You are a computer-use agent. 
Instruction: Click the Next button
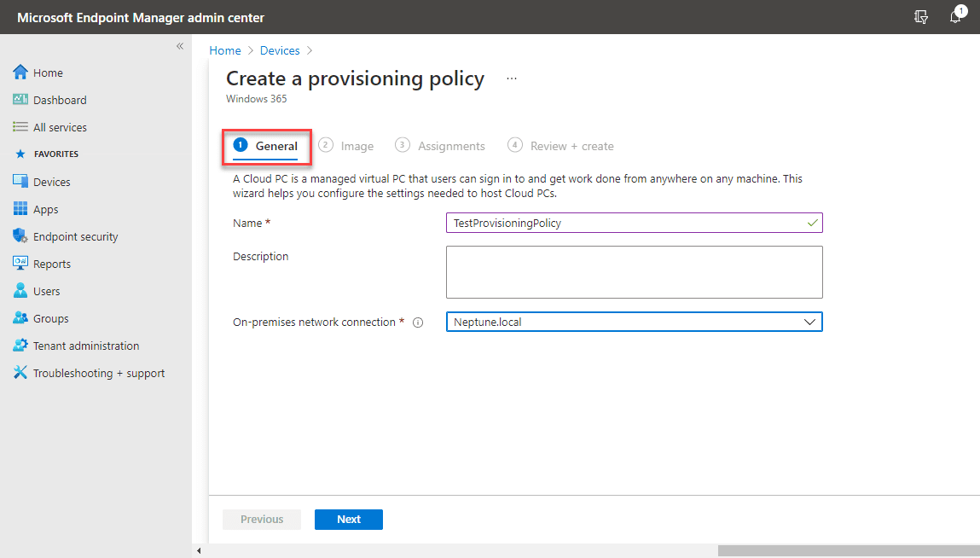pyautogui.click(x=348, y=519)
